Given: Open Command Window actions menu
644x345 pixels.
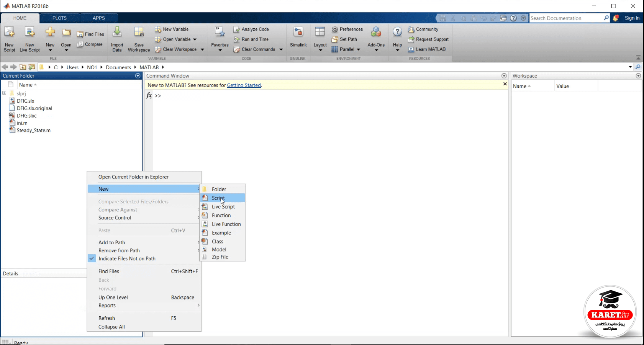Looking at the screenshot, I should coord(504,76).
